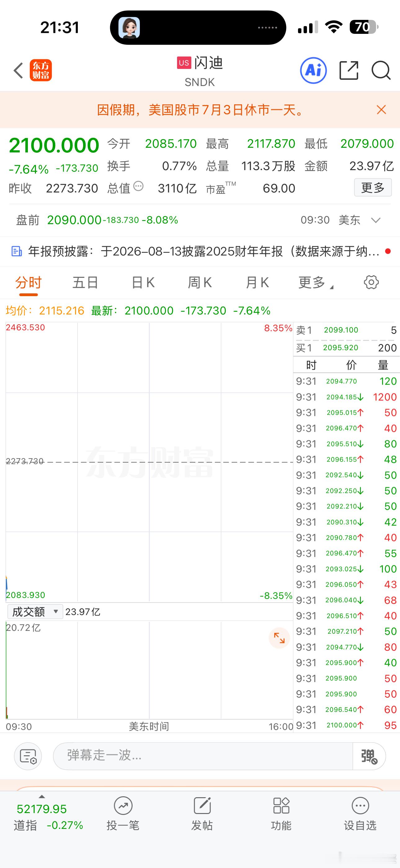Expand the 道指 index bar arrow
Screen dimensions: 400x868
(42, 797)
